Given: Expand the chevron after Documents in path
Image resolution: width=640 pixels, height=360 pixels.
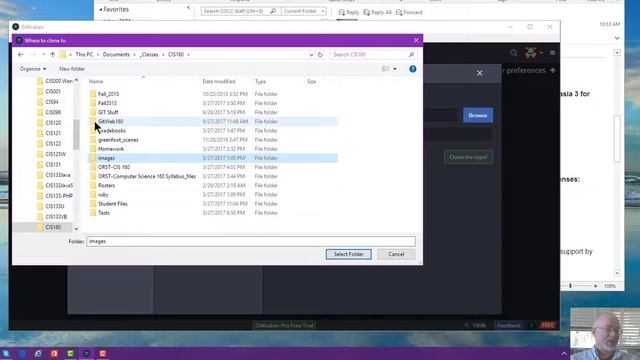Looking at the screenshot, I should pyautogui.click(x=134, y=54).
